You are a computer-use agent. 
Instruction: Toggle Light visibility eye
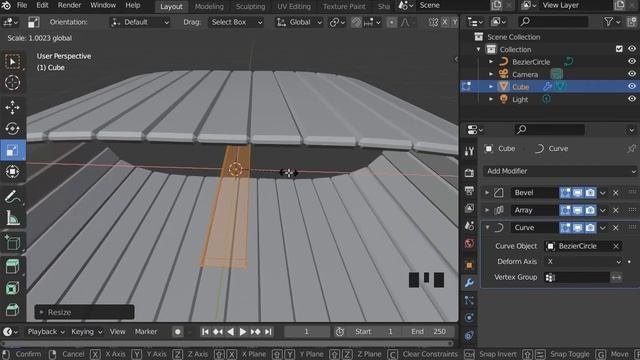point(632,98)
